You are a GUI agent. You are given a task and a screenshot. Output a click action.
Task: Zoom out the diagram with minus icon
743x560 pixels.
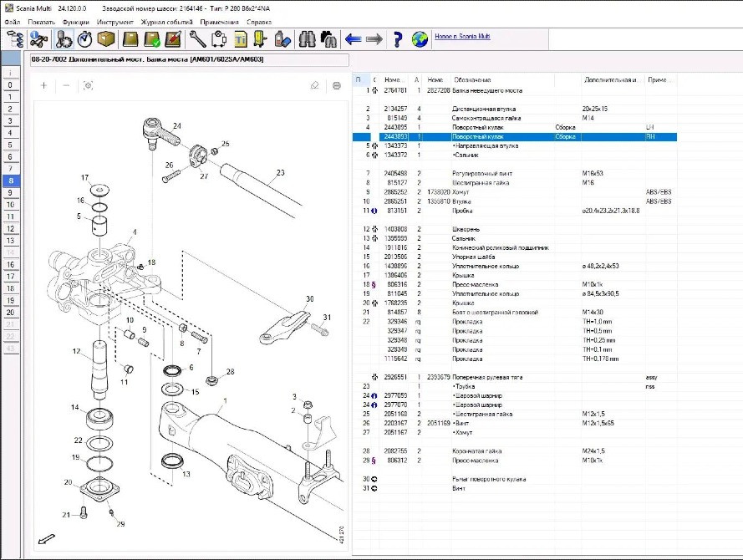coord(66,85)
